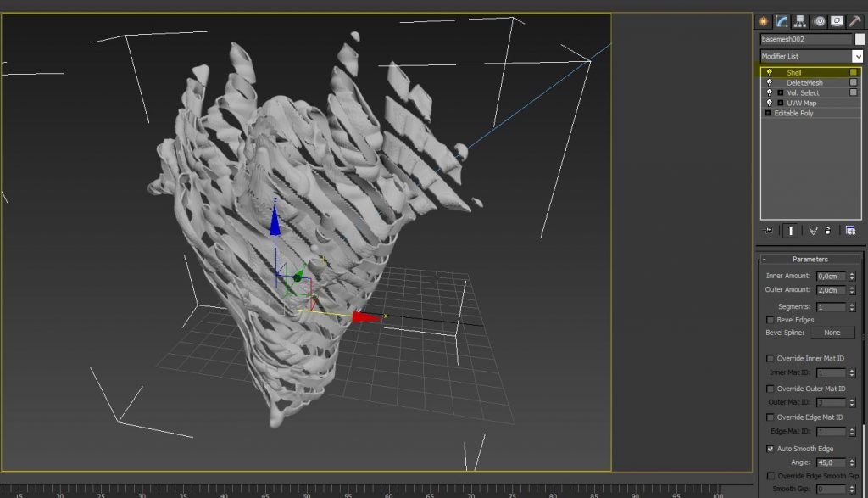Open the Motion panel tab

pos(819,21)
